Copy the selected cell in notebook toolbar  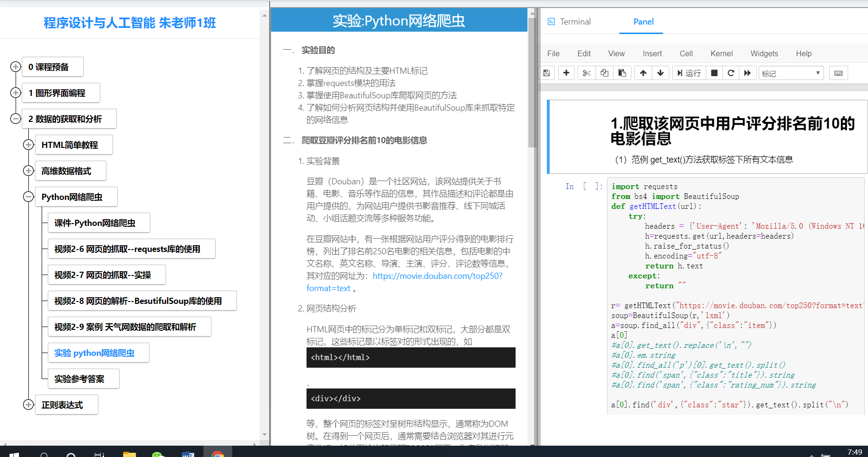(x=605, y=73)
